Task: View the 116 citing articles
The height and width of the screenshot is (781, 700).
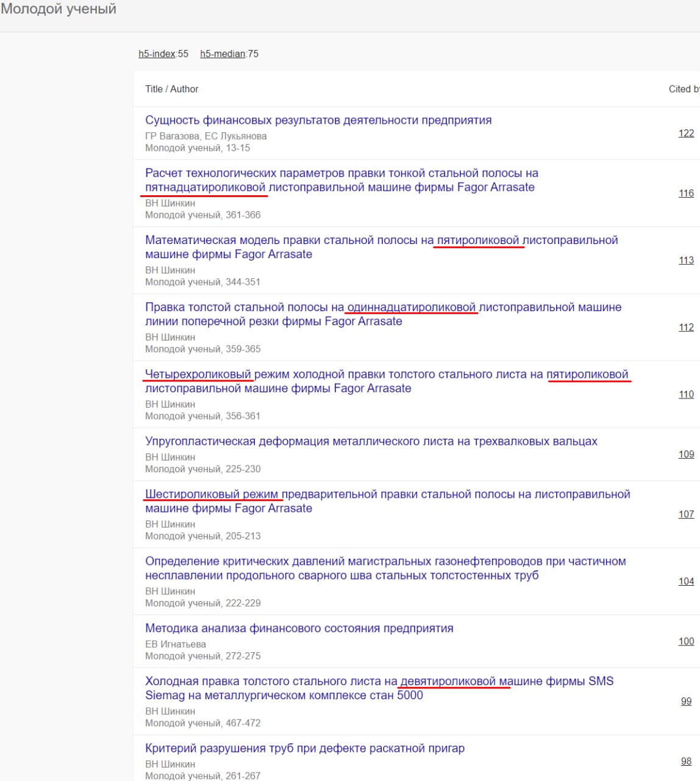Action: coord(686,193)
